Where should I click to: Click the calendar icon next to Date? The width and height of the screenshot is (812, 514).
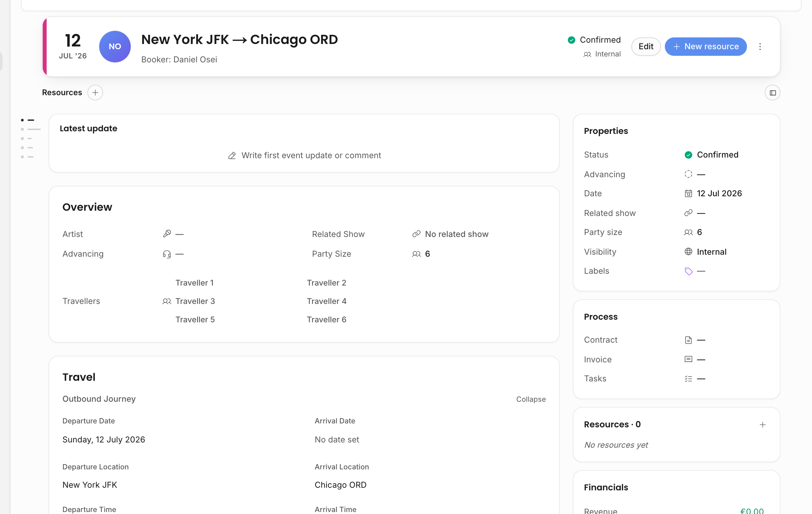pos(688,193)
